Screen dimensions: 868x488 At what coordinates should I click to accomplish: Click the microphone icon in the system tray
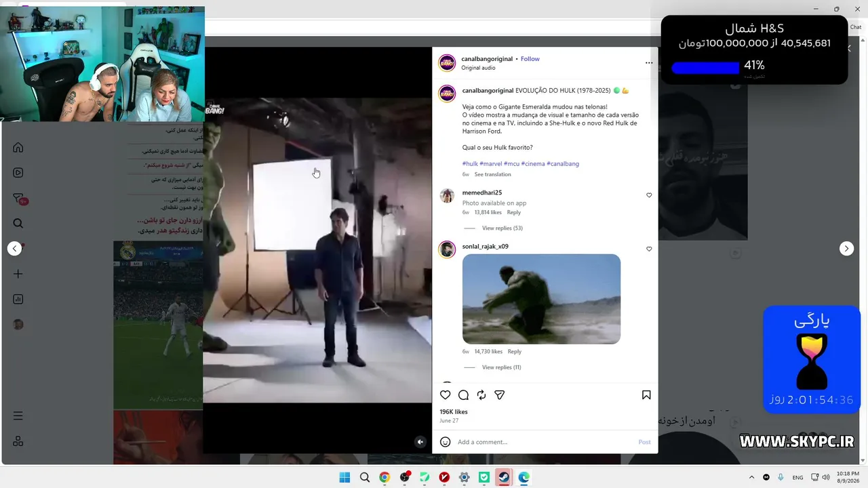(x=781, y=477)
